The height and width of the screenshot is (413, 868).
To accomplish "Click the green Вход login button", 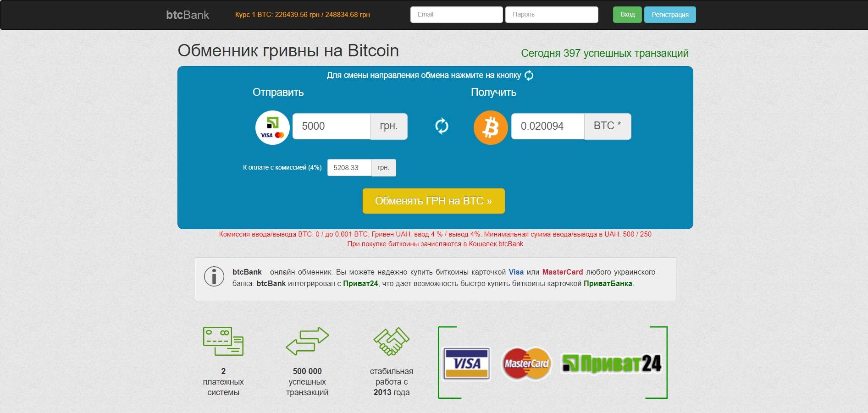I will click(627, 15).
